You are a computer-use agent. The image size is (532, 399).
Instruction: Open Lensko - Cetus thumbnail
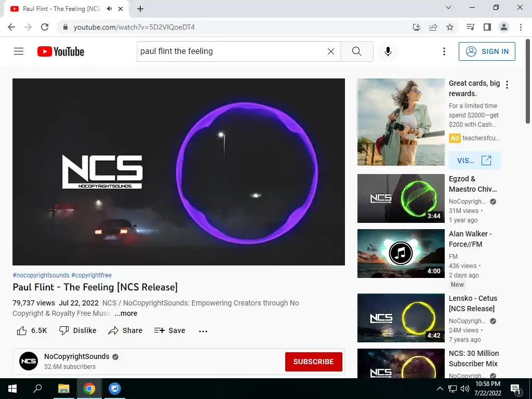point(401,318)
